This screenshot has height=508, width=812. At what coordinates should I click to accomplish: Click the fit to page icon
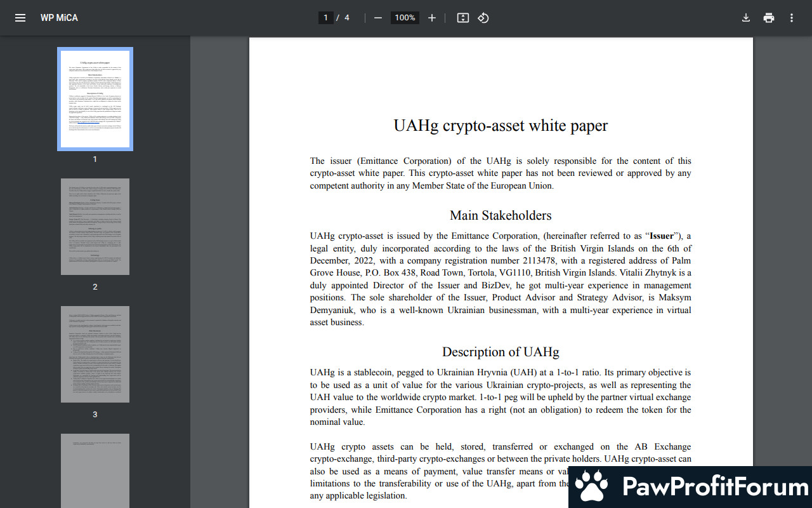pos(463,18)
